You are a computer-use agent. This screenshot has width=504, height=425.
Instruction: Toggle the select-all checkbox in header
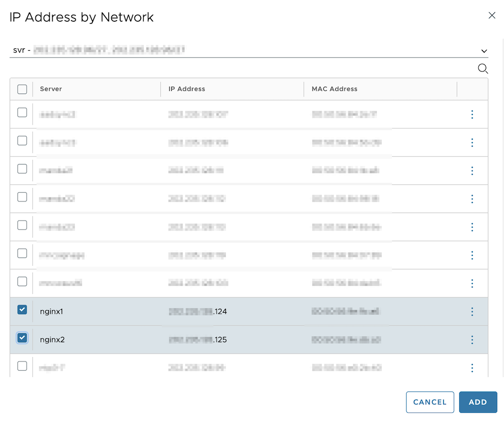pos(22,89)
